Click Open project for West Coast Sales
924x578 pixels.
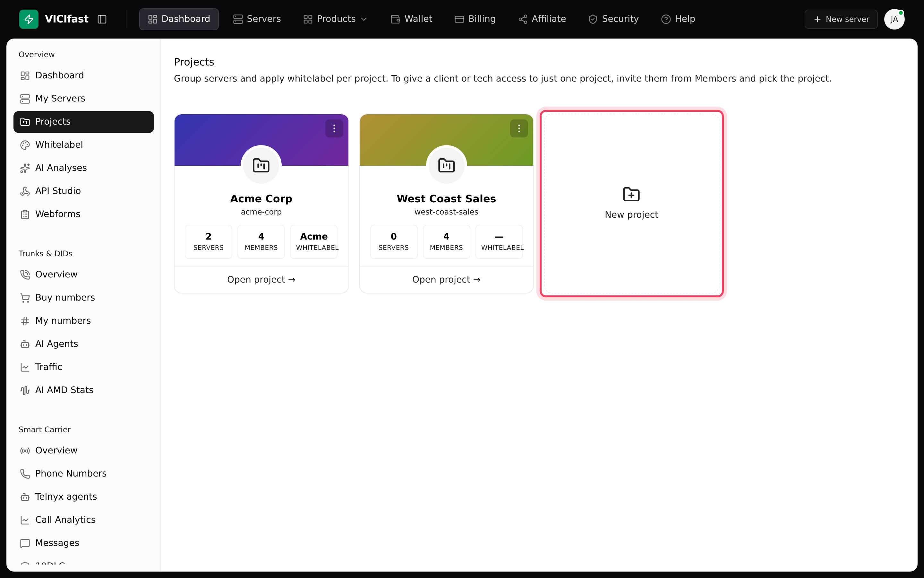click(446, 279)
